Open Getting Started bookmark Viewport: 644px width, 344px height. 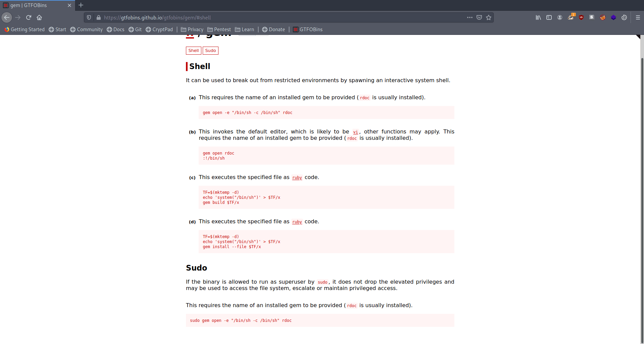click(x=24, y=30)
